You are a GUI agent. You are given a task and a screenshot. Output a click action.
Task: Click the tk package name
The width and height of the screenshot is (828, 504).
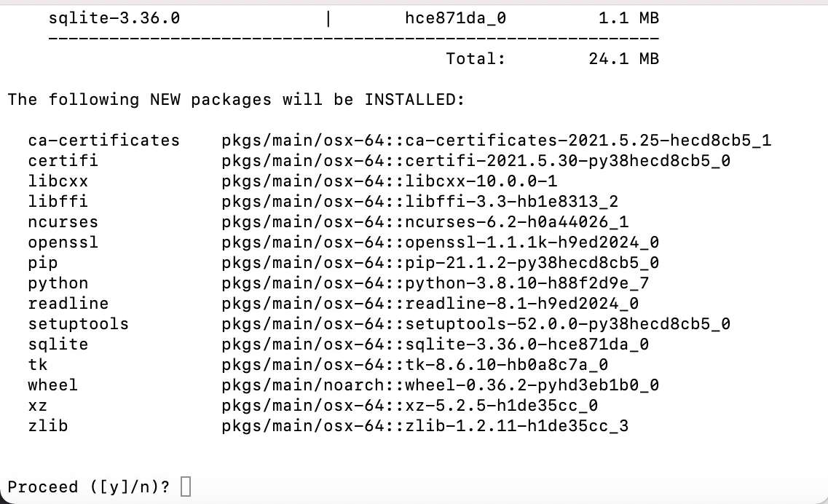38,365
